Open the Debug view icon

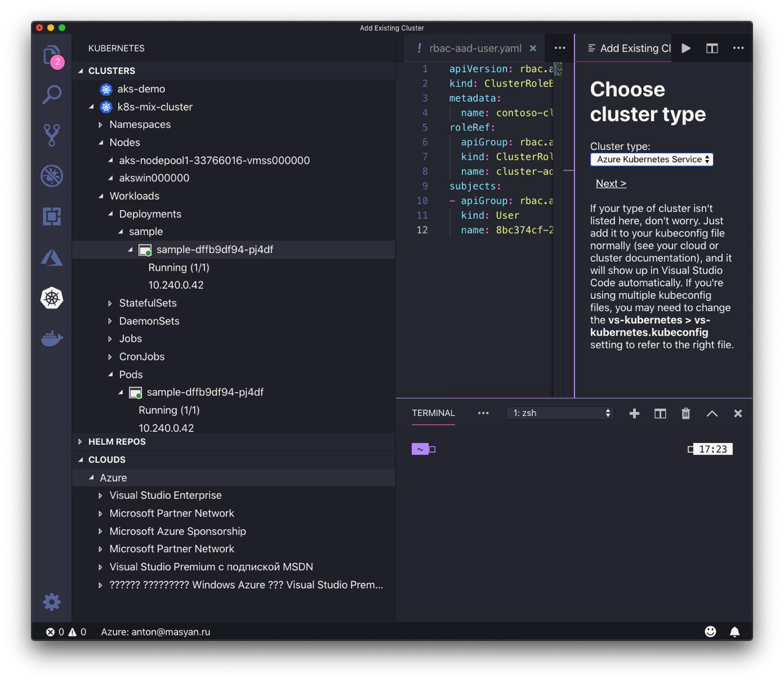51,176
